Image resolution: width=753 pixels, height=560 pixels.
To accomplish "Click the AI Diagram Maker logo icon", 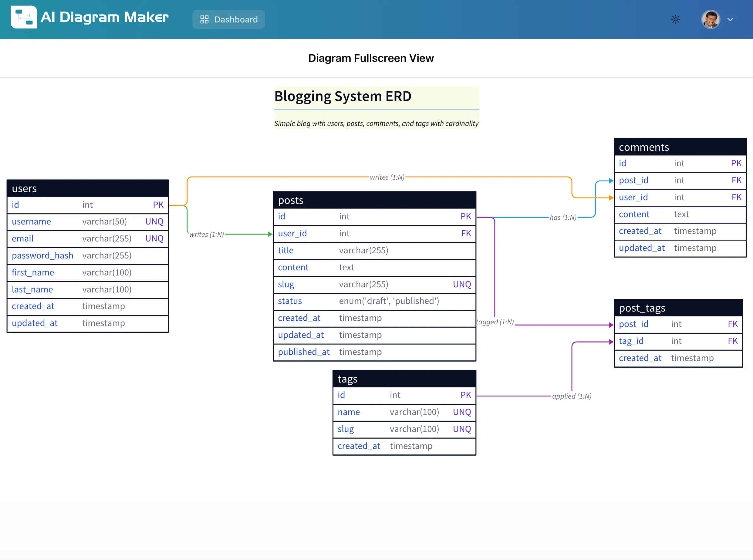I will click(x=24, y=17).
